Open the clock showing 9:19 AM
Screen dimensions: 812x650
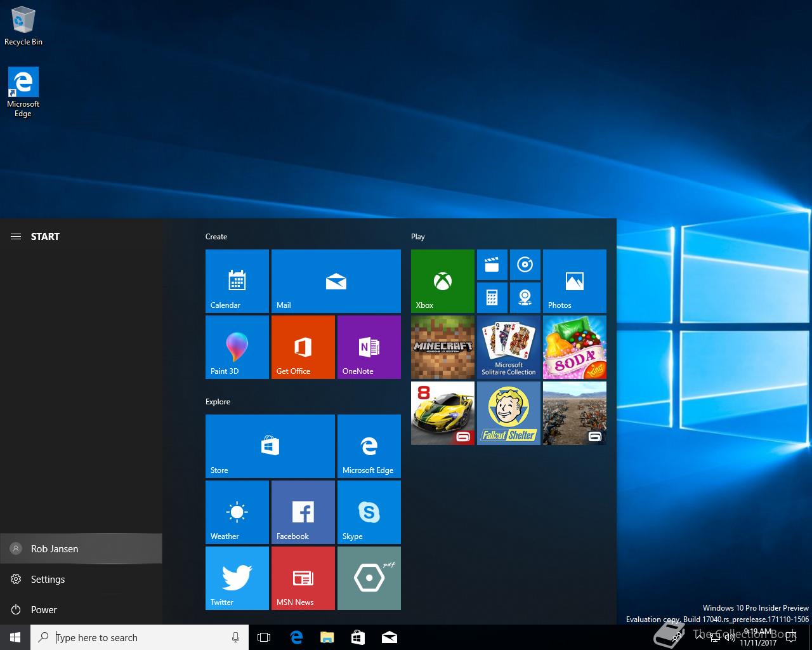coord(758,637)
